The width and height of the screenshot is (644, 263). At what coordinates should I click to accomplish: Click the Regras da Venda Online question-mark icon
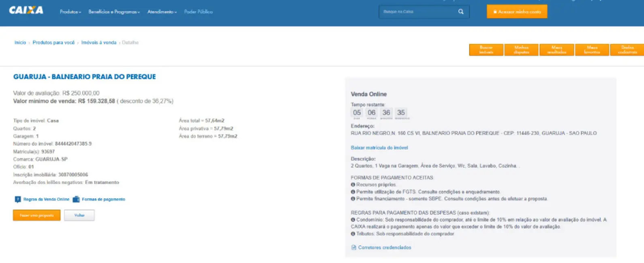18,199
